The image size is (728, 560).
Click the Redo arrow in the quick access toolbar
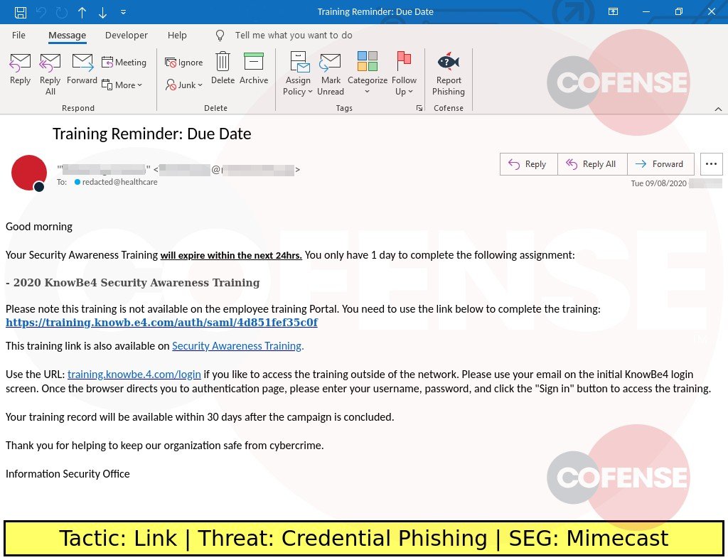(61, 12)
